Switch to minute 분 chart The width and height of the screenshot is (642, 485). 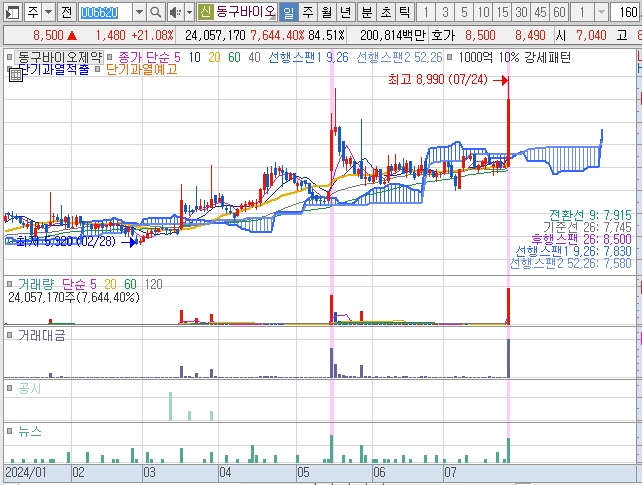[367, 12]
